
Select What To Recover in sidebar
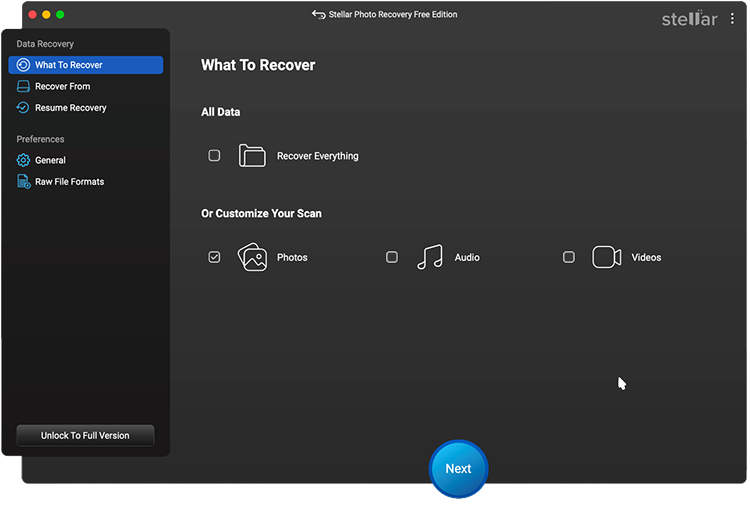(x=86, y=65)
